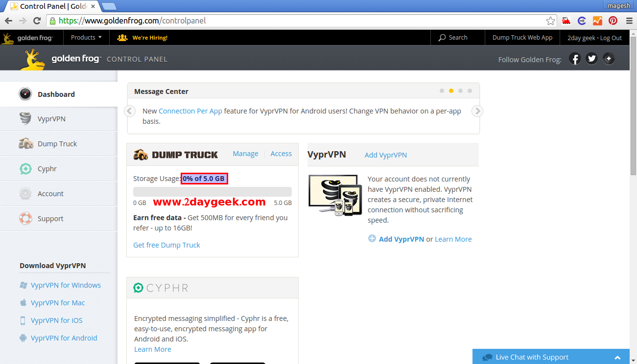The image size is (637, 364).
Task: Click the plus icon beside Add VyprVPN
Action: coord(372,239)
